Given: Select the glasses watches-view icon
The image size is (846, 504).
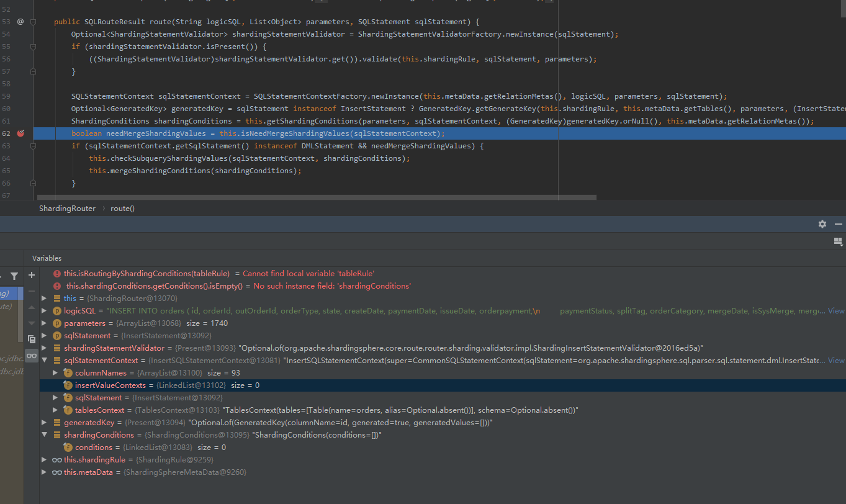Looking at the screenshot, I should [x=32, y=356].
